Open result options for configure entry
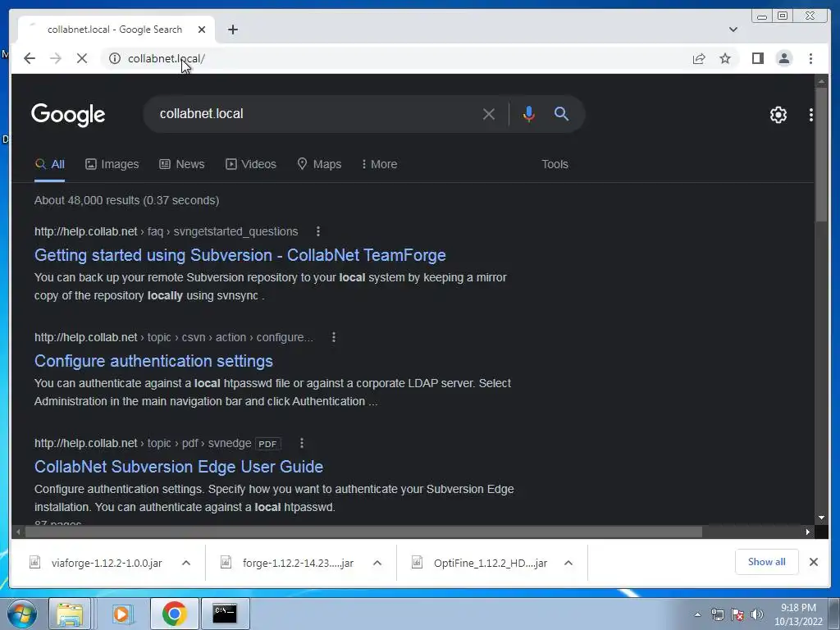This screenshot has width=840, height=630. point(333,337)
